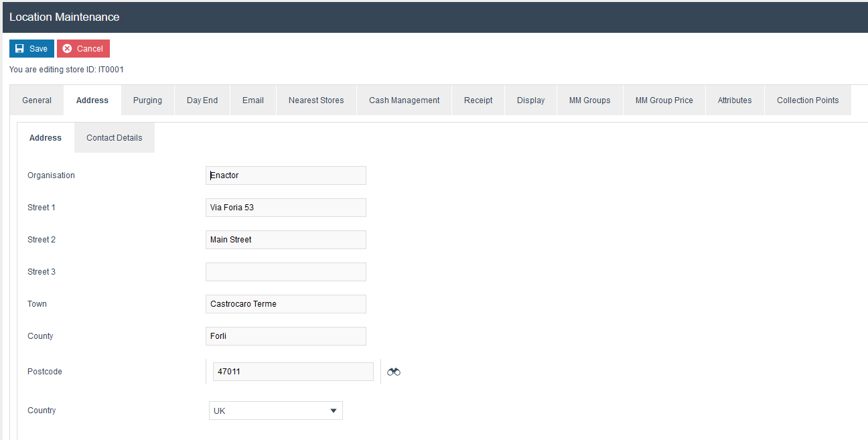Click the red Cancel button
The height and width of the screenshot is (440, 868).
[x=83, y=49]
